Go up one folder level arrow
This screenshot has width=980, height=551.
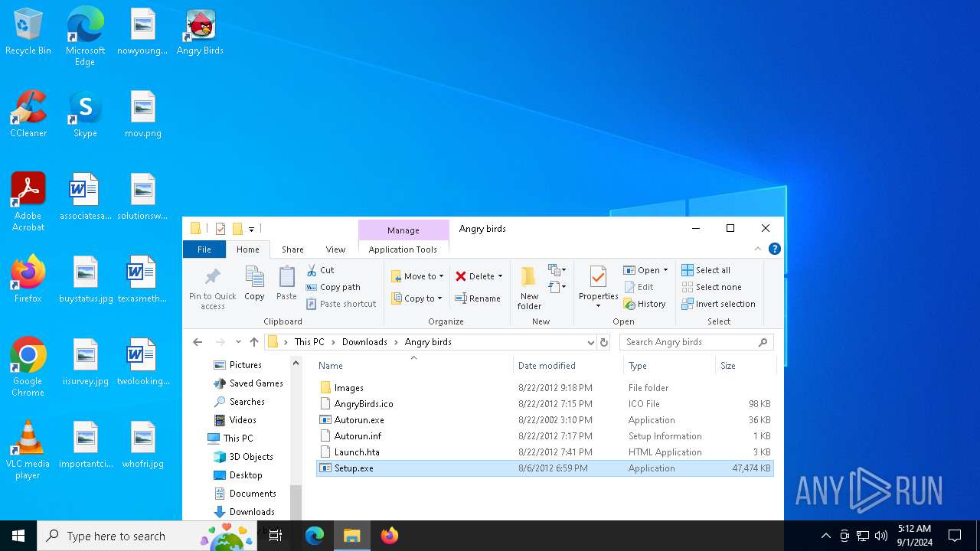[x=254, y=342]
